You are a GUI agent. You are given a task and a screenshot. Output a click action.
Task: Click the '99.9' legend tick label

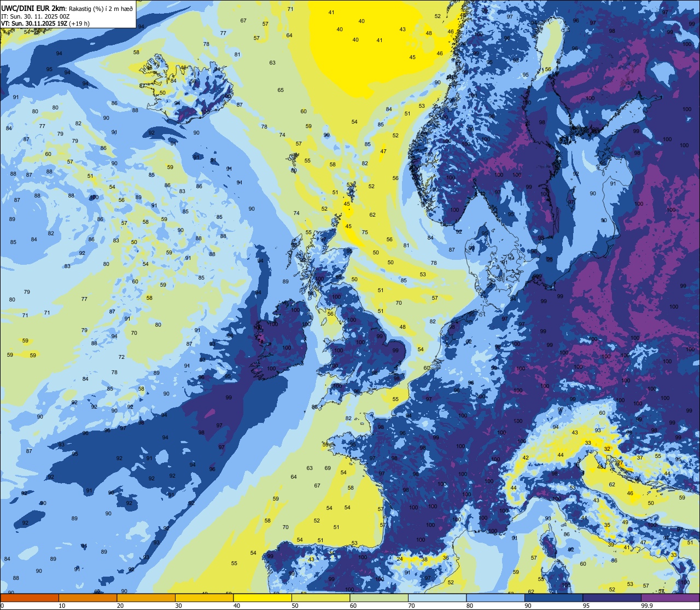tap(647, 606)
